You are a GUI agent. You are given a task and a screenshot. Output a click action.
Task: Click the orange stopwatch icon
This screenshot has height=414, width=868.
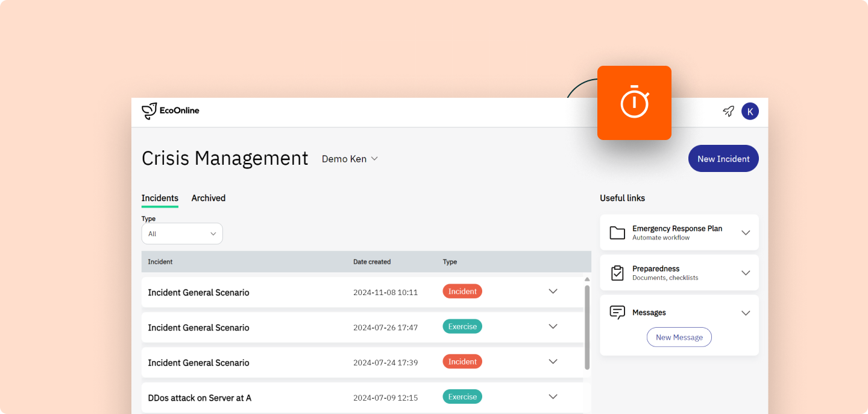(x=634, y=103)
